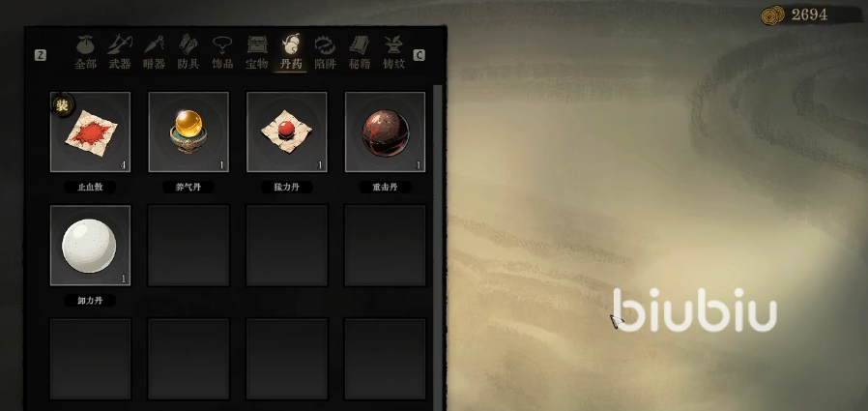The height and width of the screenshot is (411, 868).
Task: Click the C next-category key button
Action: tap(420, 55)
